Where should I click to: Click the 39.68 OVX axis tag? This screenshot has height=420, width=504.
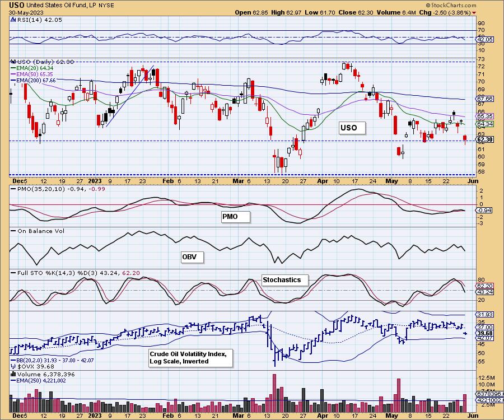(x=485, y=333)
